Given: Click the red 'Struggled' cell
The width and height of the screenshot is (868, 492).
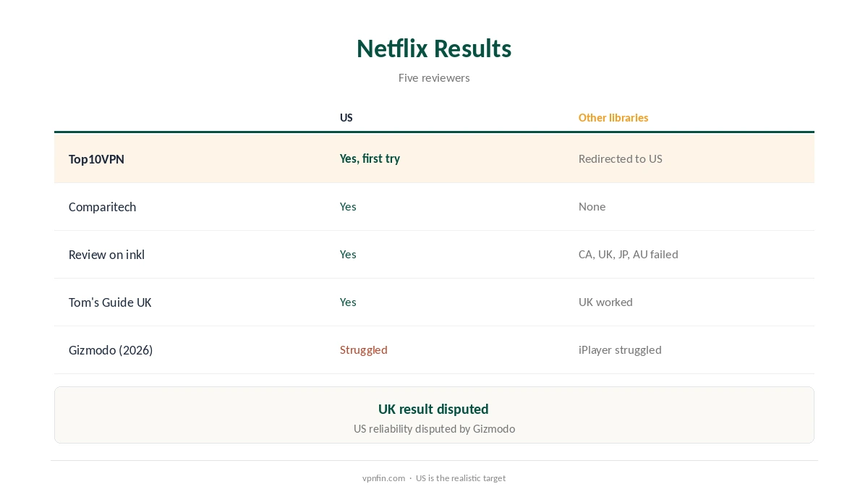Looking at the screenshot, I should click(x=364, y=349).
